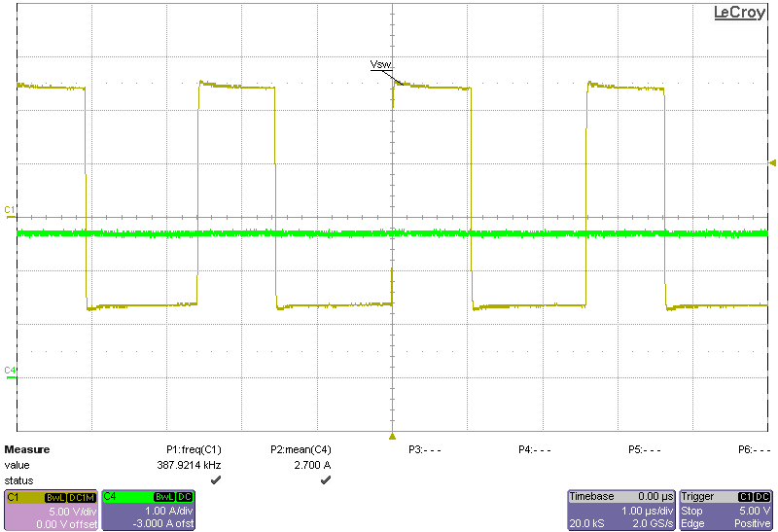The width and height of the screenshot is (778, 532).
Task: Click the trigger Edge type text
Action: 692,523
